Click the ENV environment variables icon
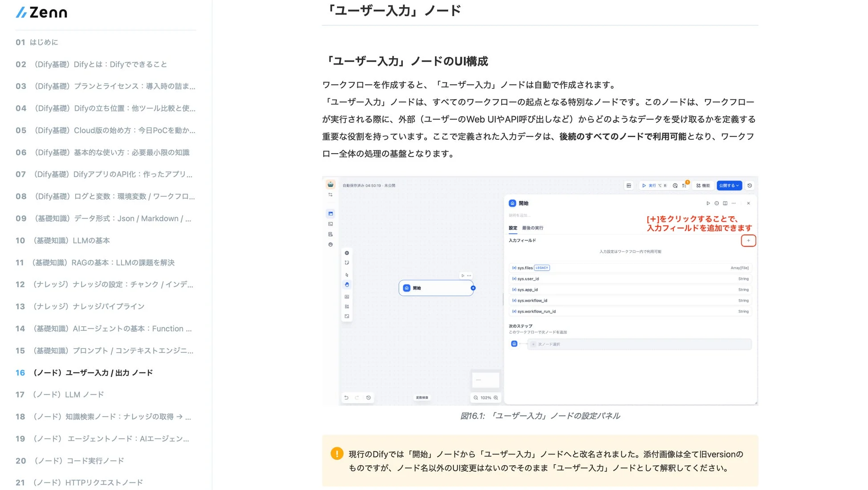 pos(629,186)
